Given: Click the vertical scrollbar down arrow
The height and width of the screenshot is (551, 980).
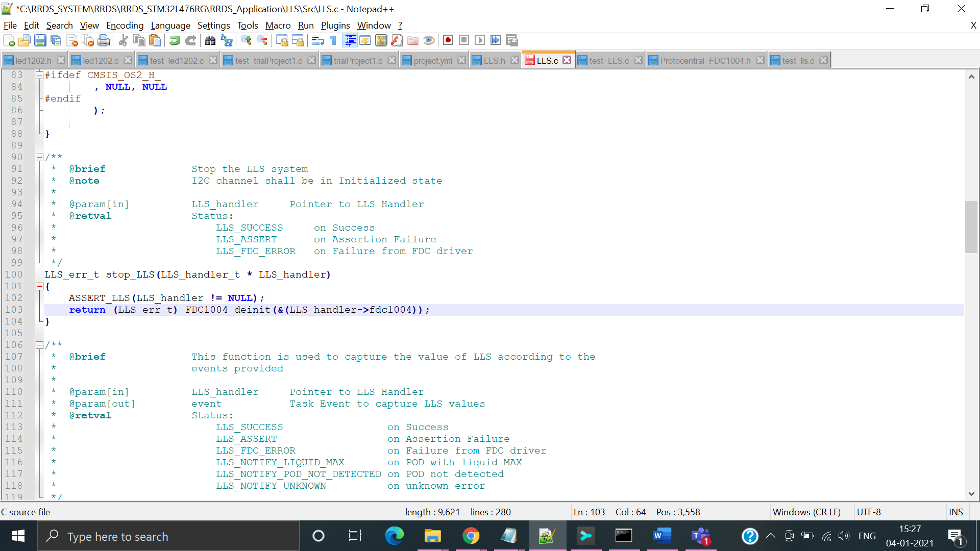Looking at the screenshot, I should tap(971, 493).
